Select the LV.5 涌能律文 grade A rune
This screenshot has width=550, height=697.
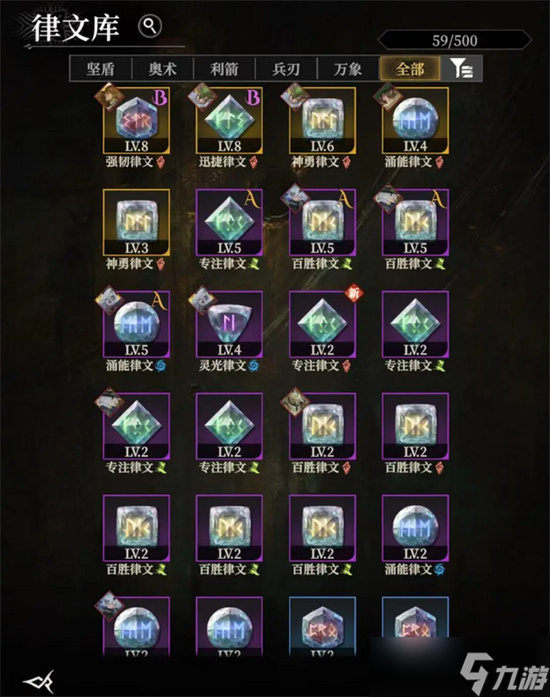136,324
